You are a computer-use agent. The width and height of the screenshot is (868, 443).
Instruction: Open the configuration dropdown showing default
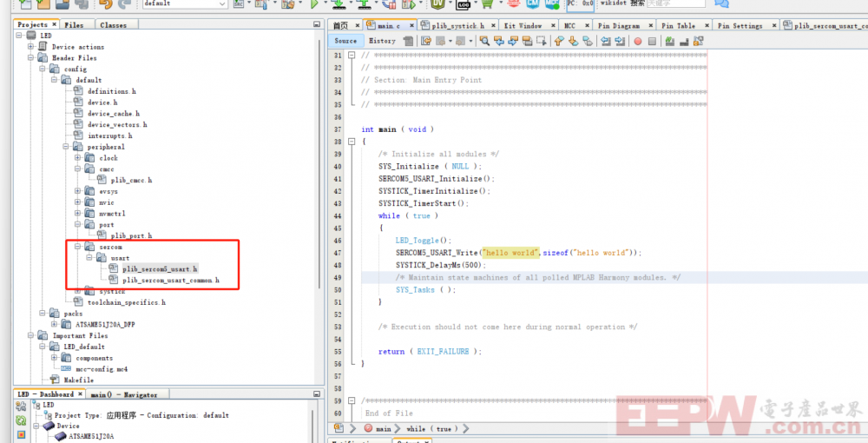pos(184,3)
